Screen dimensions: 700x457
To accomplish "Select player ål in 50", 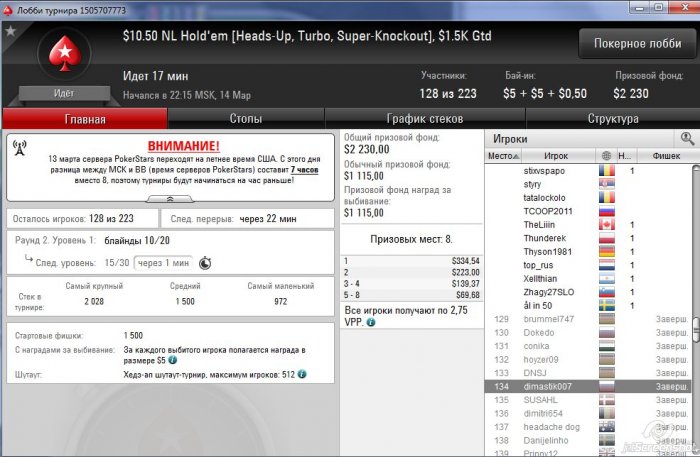I will point(538,305).
